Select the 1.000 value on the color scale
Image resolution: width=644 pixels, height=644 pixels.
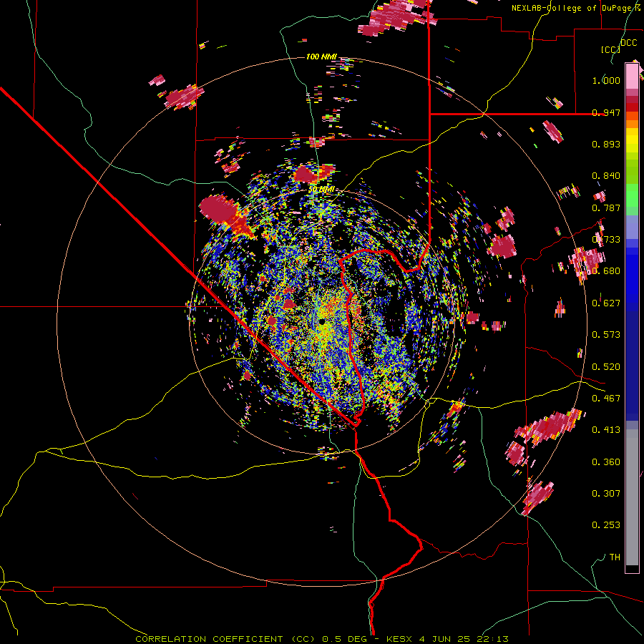click(x=606, y=80)
